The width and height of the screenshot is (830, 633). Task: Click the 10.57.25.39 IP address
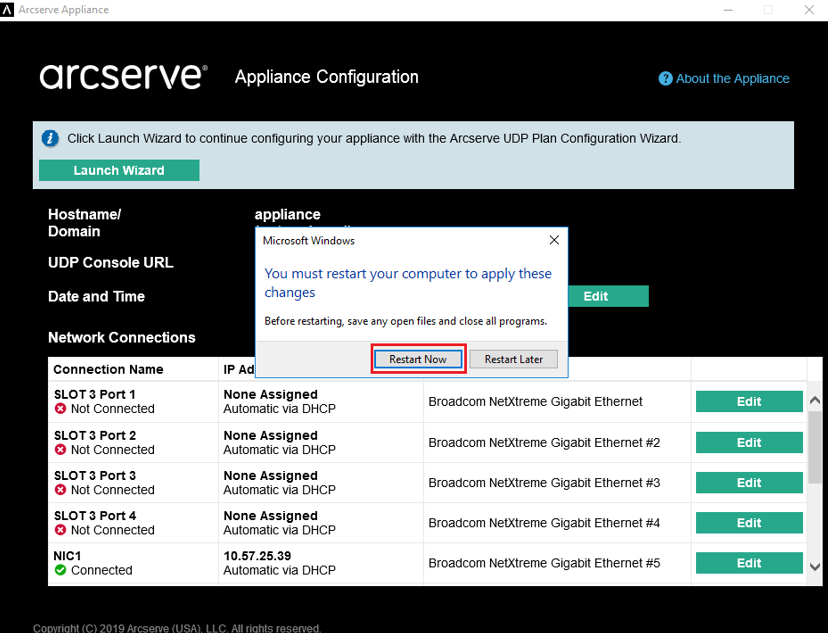(x=257, y=556)
